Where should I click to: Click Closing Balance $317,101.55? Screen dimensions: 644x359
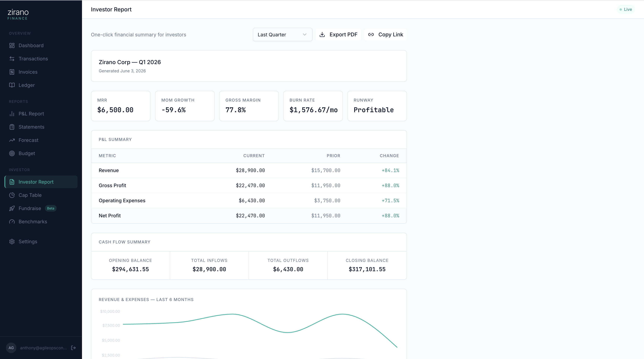coord(367,269)
